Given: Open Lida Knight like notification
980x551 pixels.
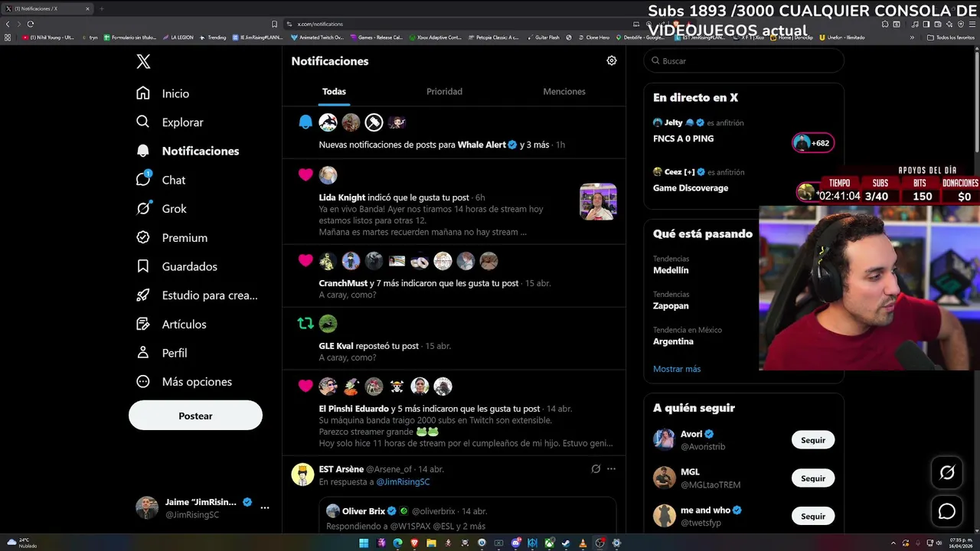Looking at the screenshot, I should coord(454,202).
